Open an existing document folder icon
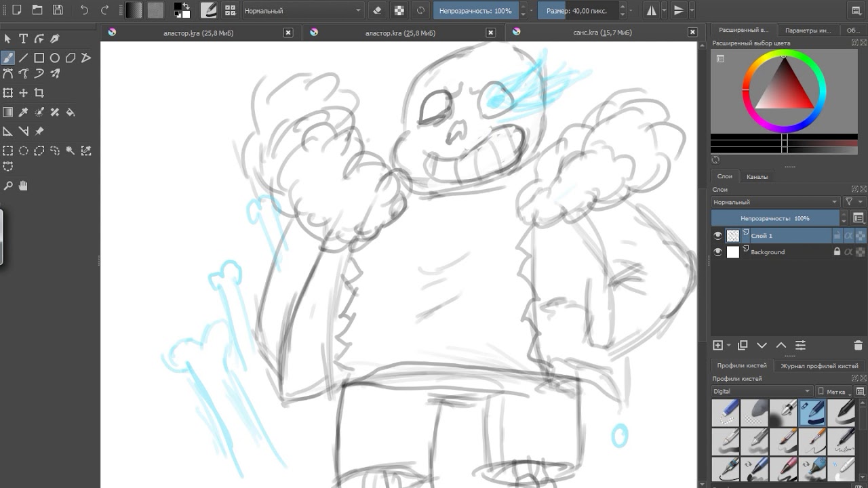 (37, 10)
